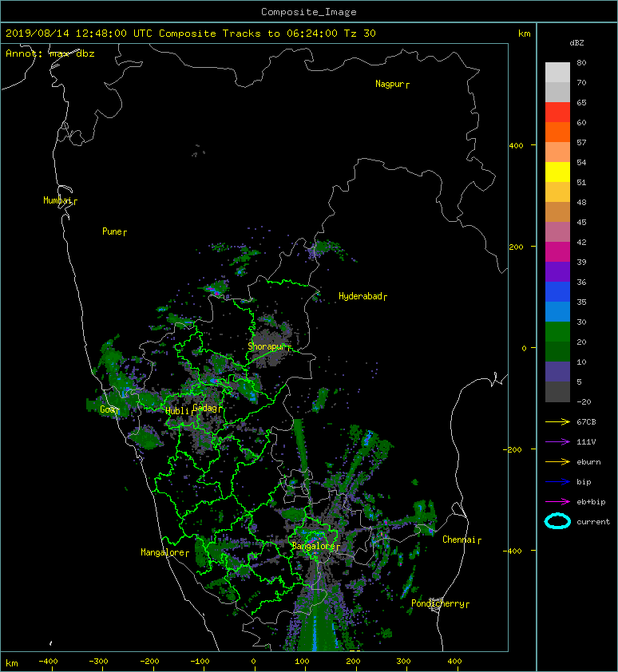Click the -100 tick on the bottom axis
This screenshot has width=618, height=672.
coord(200,662)
